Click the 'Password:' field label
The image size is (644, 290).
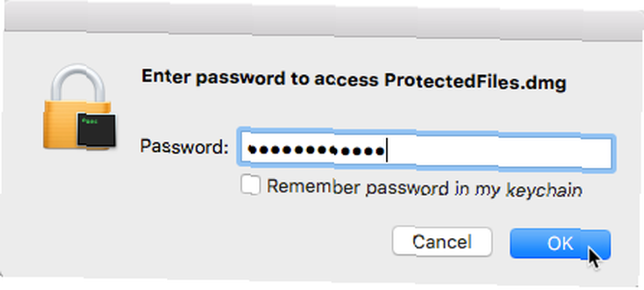point(184,147)
